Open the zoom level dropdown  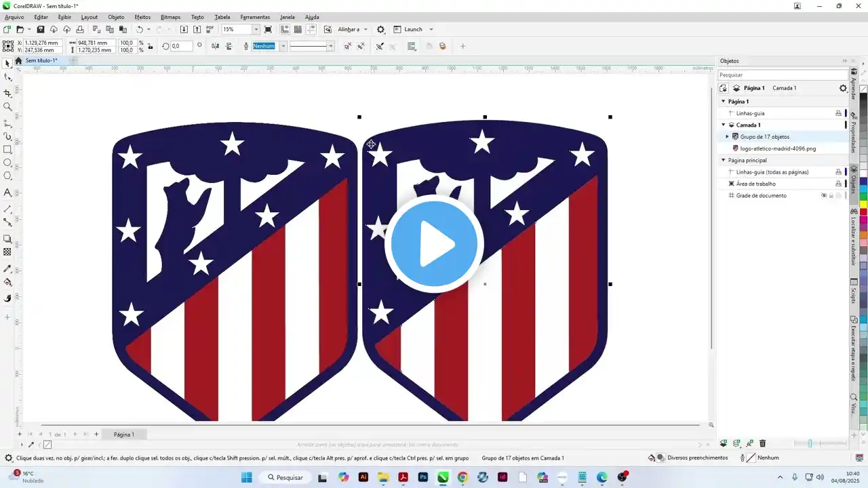pyautogui.click(x=256, y=29)
